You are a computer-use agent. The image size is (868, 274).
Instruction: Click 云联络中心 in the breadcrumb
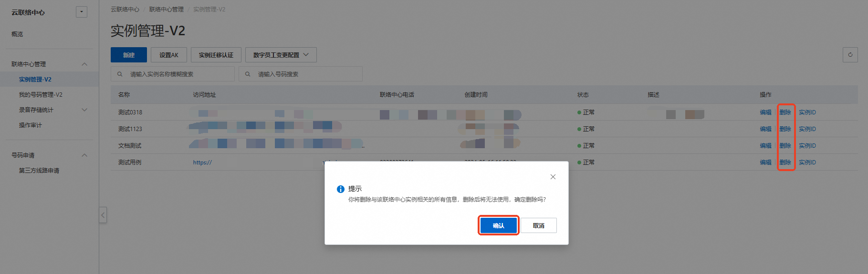pos(125,9)
